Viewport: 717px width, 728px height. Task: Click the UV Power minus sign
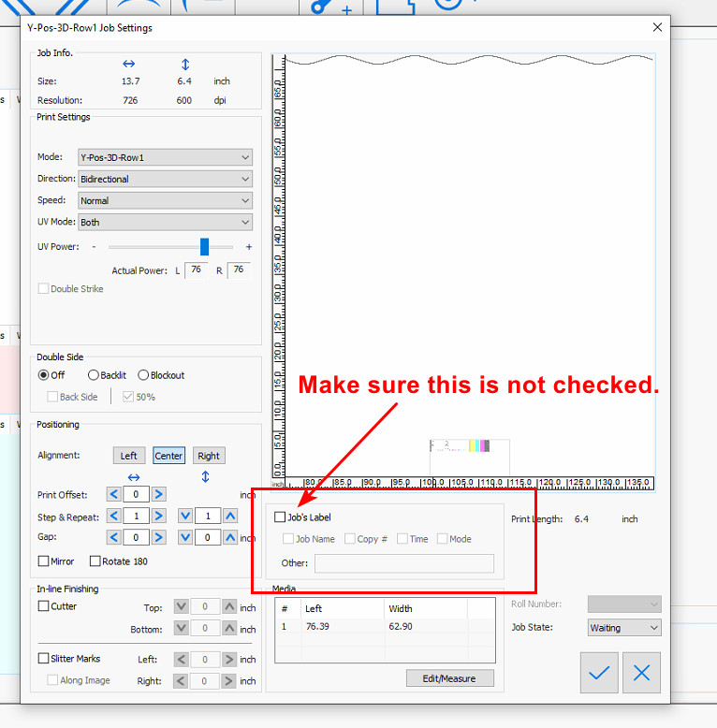94,246
